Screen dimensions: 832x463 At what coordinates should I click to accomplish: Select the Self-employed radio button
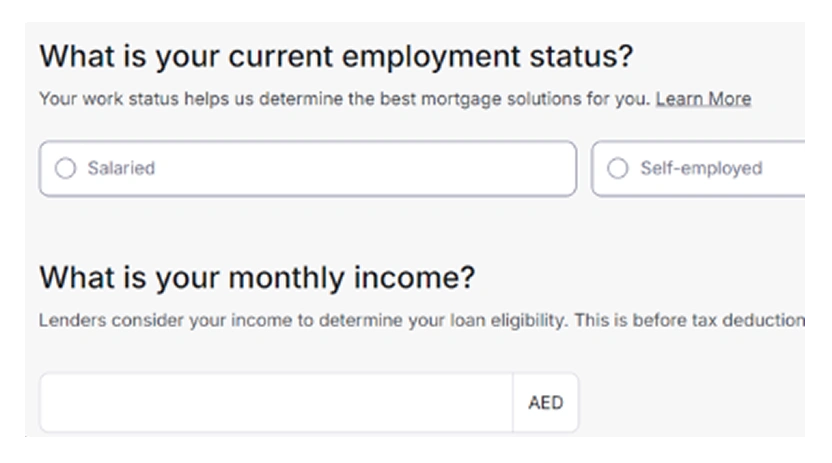tap(618, 169)
